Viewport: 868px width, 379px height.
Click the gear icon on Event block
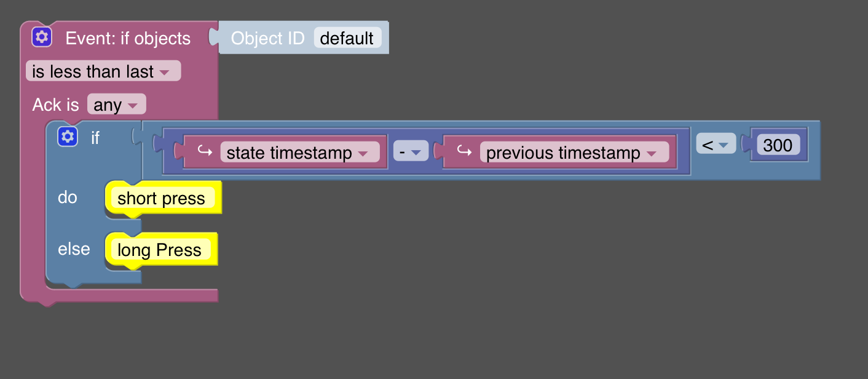pos(42,38)
